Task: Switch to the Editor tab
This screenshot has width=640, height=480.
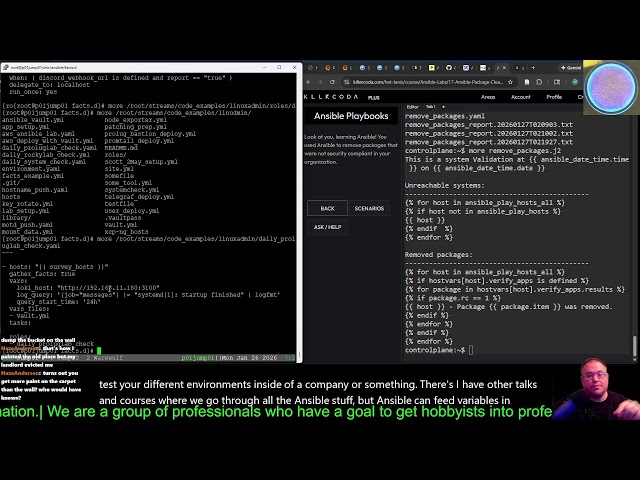Action: (x=413, y=107)
